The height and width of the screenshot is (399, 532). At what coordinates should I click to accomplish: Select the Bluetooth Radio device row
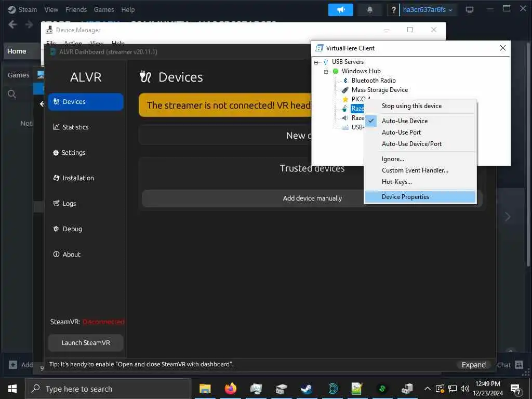[374, 81]
